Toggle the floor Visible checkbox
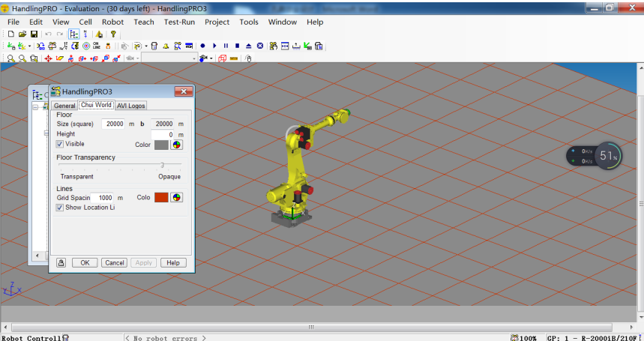 (x=60, y=144)
